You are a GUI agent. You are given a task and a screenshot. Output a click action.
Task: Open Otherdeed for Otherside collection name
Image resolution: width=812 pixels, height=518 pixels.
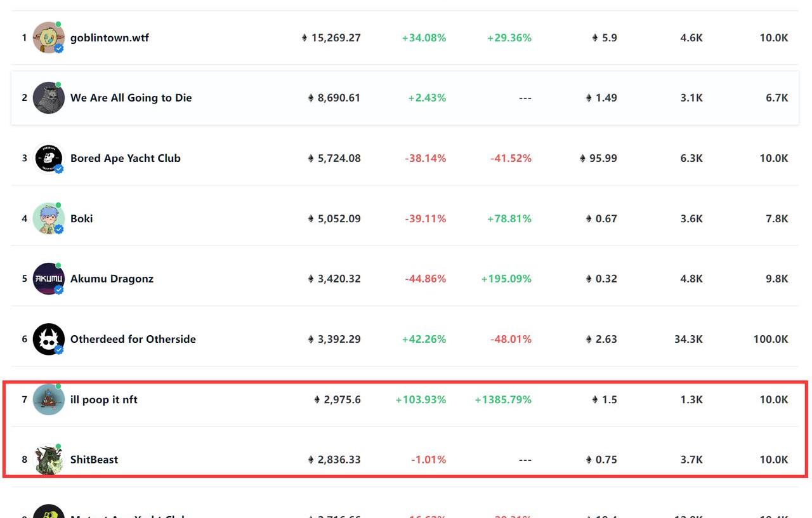click(133, 339)
